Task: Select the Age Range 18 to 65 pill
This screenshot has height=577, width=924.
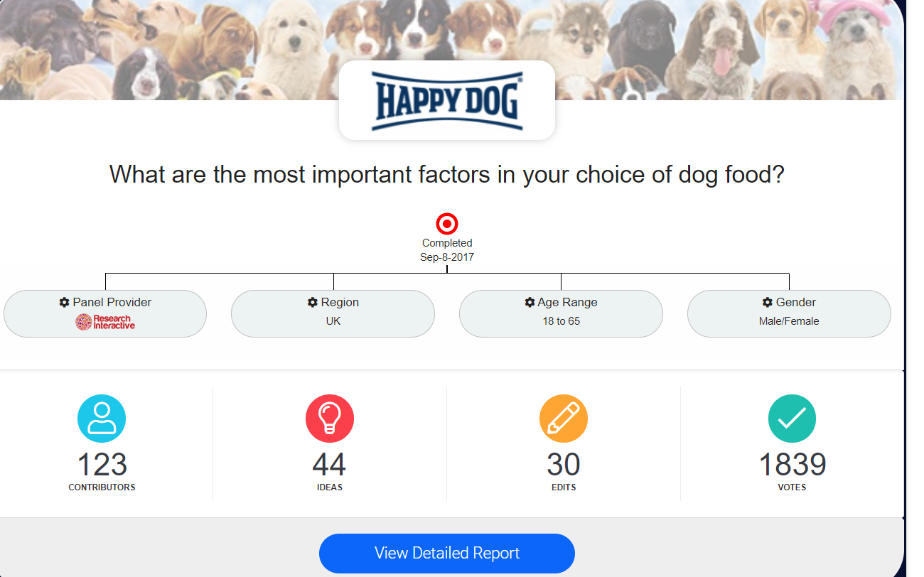Action: (562, 313)
